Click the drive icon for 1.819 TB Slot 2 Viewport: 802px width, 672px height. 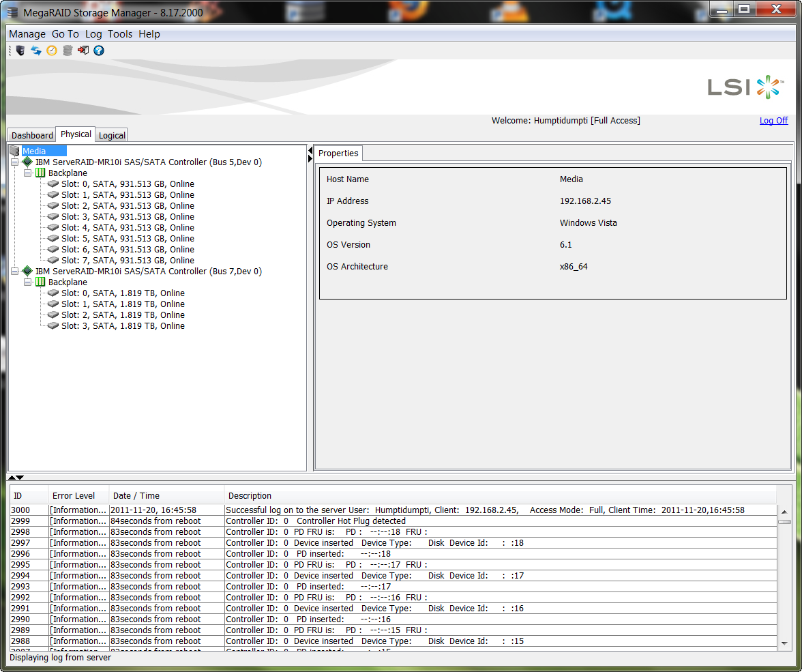coord(53,315)
